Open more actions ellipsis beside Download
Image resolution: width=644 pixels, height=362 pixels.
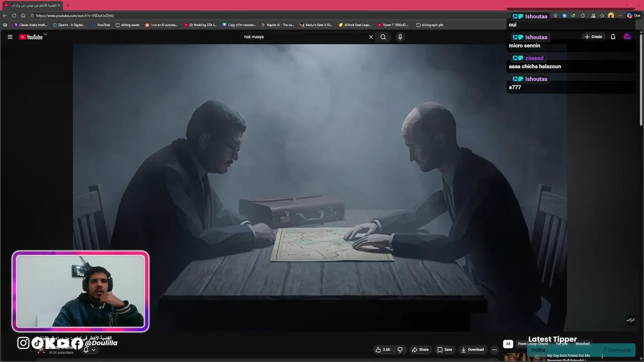tap(495, 349)
